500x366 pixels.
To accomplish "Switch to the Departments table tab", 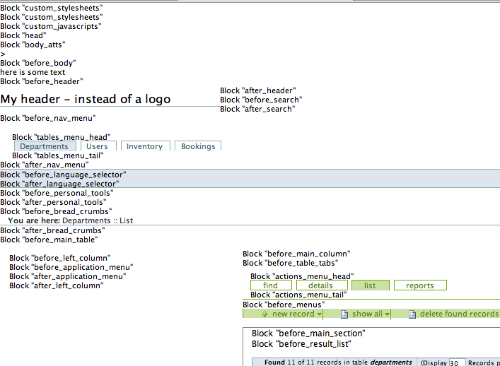I will pyautogui.click(x=45, y=146).
